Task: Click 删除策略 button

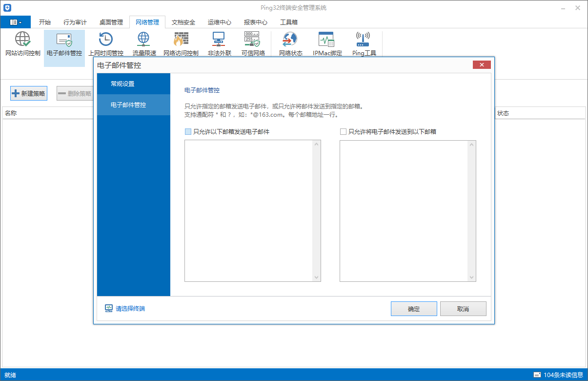Action: 75,93
